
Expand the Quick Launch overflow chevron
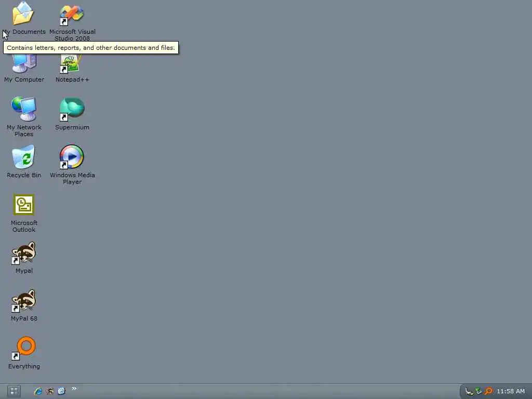coord(74,389)
